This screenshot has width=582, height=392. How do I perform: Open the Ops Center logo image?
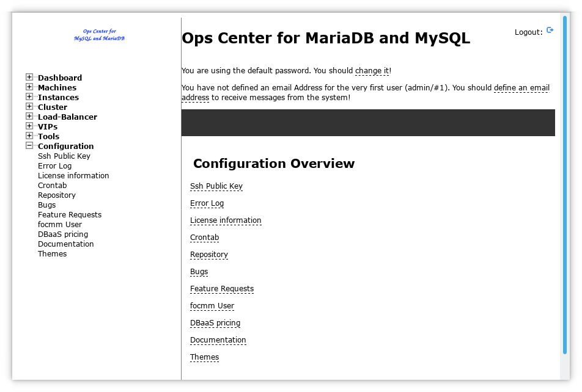coord(99,35)
